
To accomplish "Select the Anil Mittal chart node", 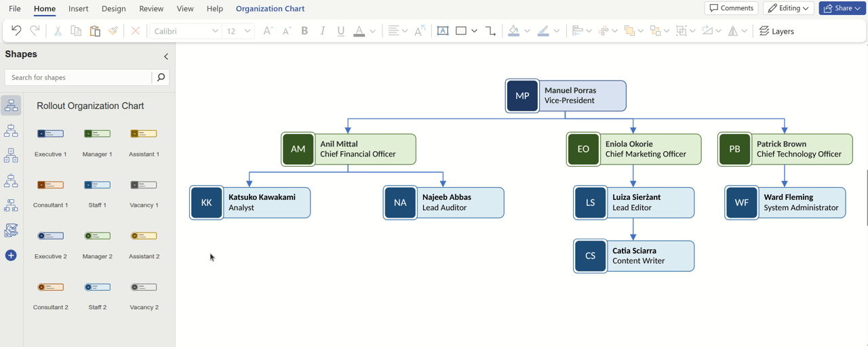I will tap(349, 149).
